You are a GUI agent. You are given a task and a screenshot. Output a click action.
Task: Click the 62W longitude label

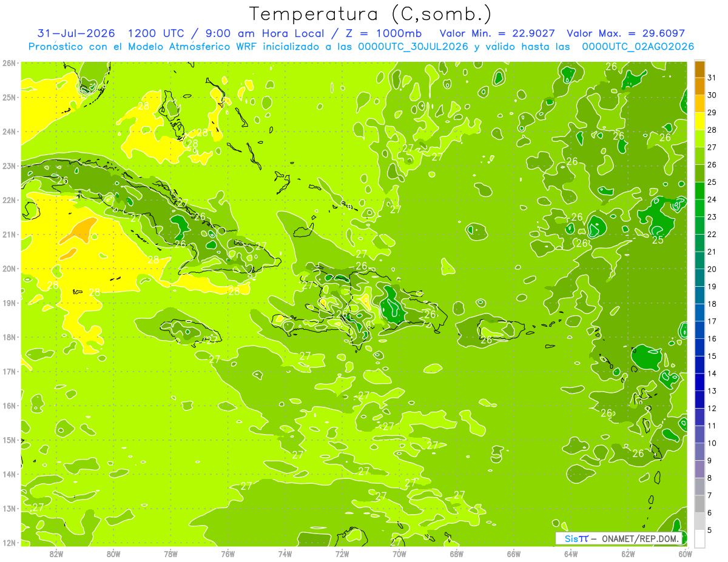pyautogui.click(x=628, y=554)
